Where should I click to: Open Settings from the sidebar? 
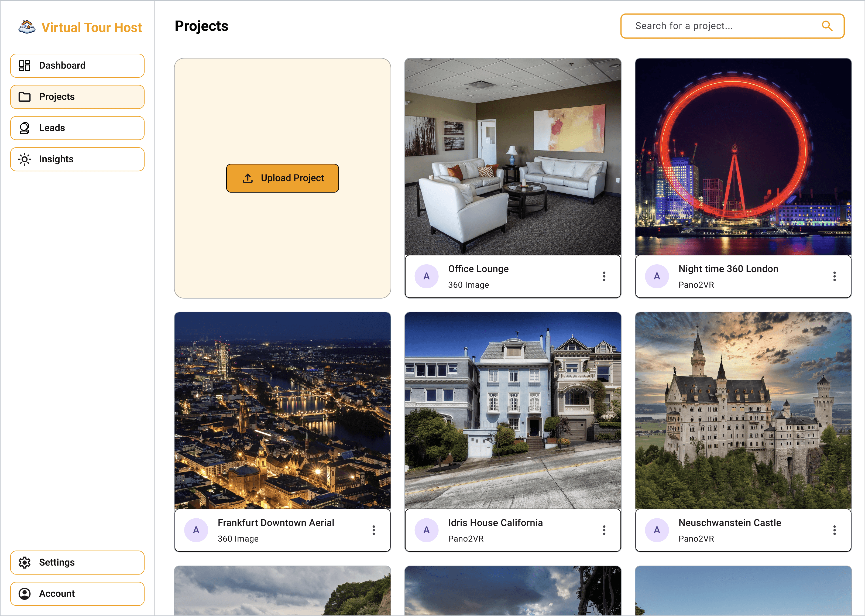(77, 562)
